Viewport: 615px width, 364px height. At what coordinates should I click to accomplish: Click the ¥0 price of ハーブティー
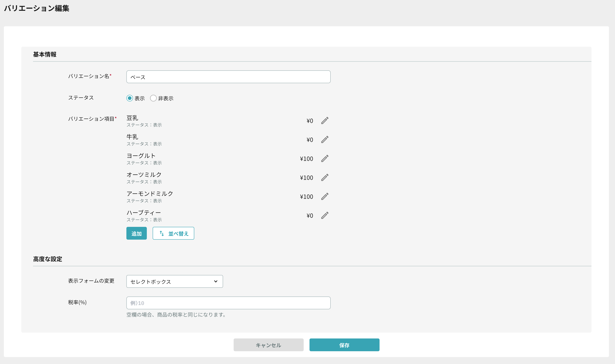click(310, 216)
